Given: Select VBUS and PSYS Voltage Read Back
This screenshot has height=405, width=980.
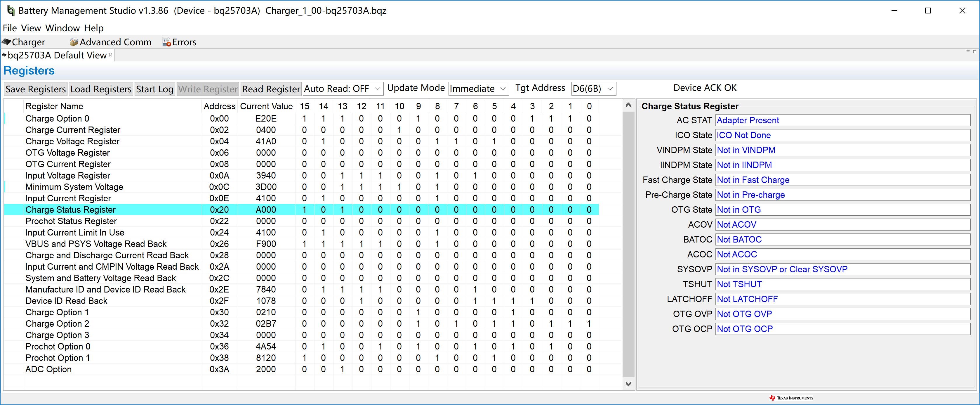Looking at the screenshot, I should [x=301, y=244].
